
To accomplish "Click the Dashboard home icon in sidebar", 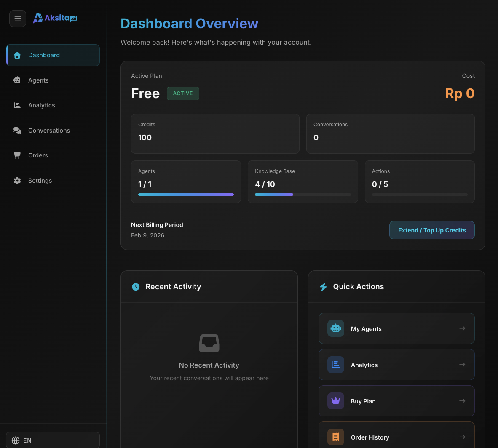I will pyautogui.click(x=17, y=55).
